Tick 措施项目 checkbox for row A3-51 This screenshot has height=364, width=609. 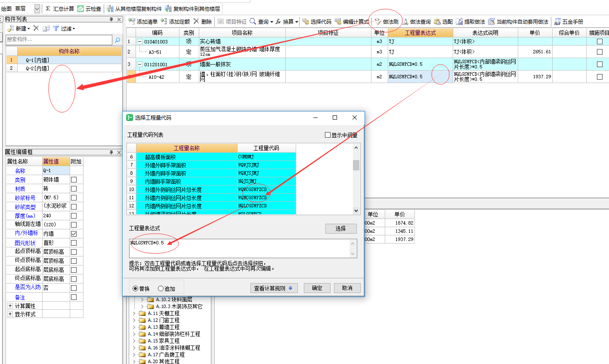[x=600, y=52]
